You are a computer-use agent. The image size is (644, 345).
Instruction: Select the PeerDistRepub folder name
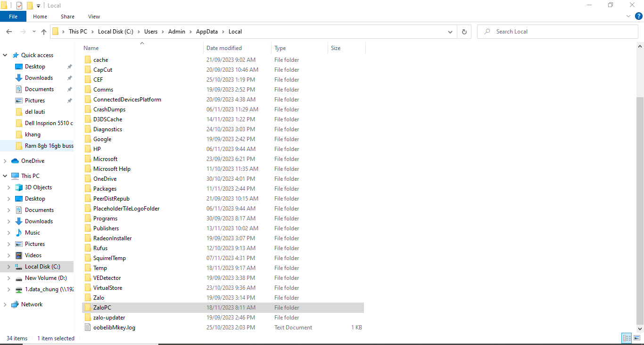(x=111, y=199)
